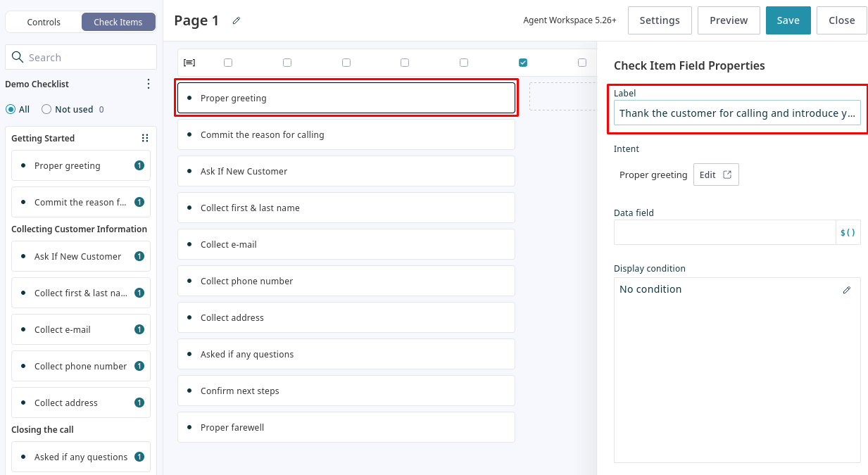Click the search magnifier icon
Screen dimensions: 868x475
(18, 58)
